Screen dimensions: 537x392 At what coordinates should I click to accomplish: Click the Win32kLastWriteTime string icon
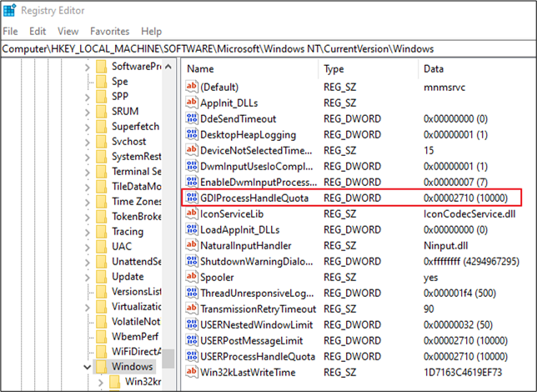tap(192, 372)
